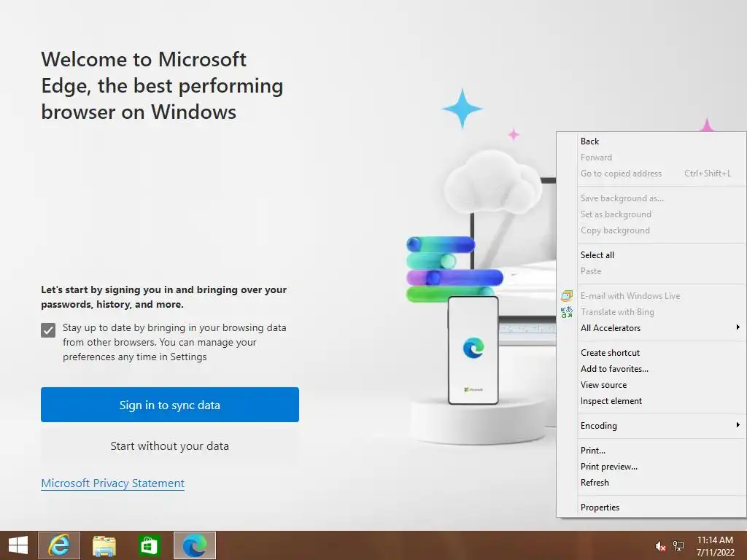Click the muted volume tray icon

pyautogui.click(x=660, y=546)
